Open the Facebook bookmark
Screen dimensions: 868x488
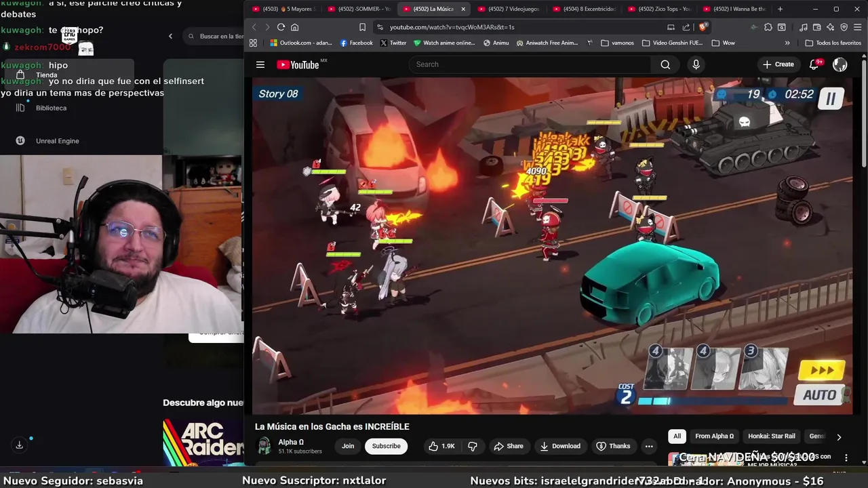pos(357,43)
